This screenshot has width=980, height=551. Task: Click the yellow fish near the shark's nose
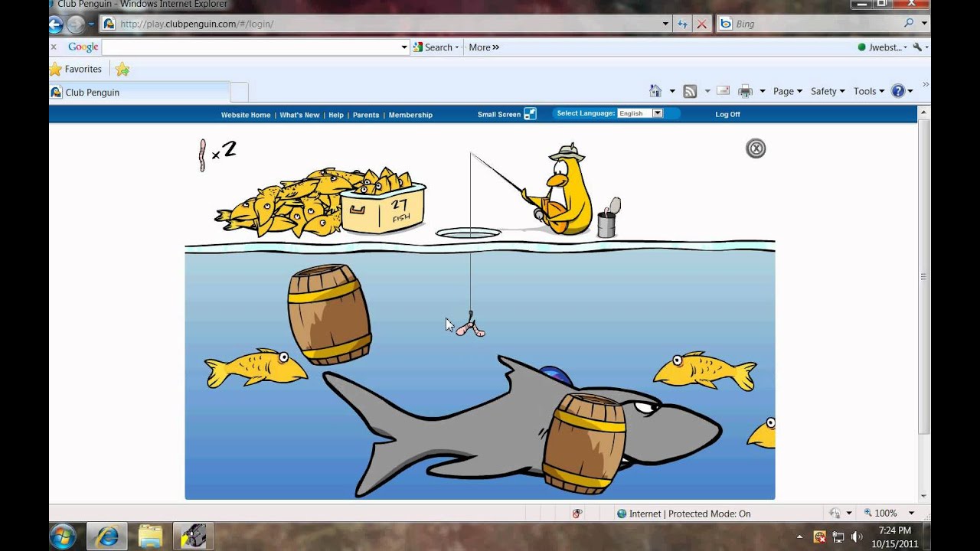click(x=704, y=371)
